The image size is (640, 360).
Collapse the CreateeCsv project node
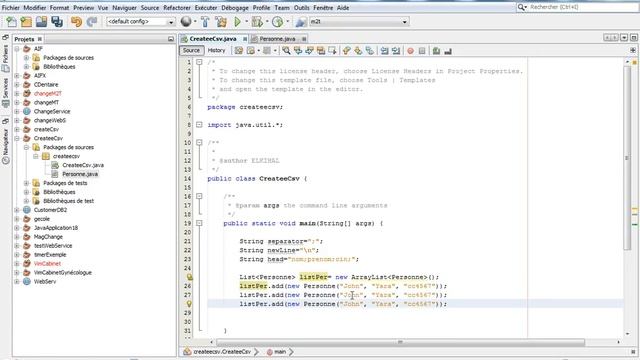[17, 138]
